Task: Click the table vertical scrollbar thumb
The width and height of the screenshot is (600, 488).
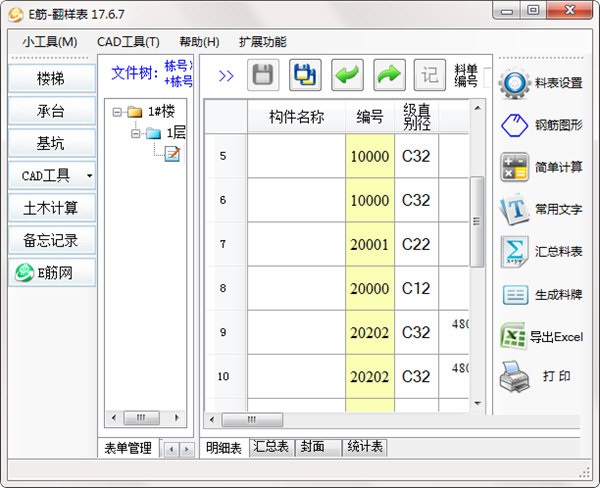Action: tap(477, 222)
